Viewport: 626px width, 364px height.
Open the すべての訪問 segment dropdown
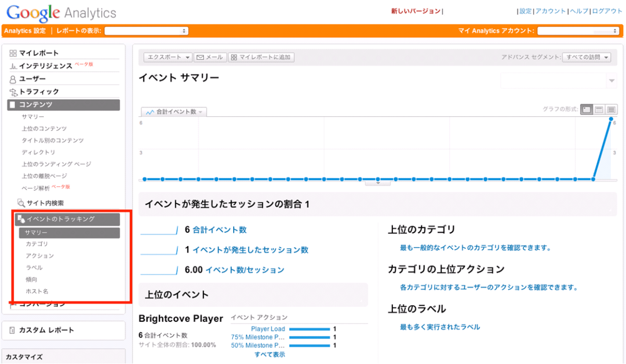click(x=586, y=57)
